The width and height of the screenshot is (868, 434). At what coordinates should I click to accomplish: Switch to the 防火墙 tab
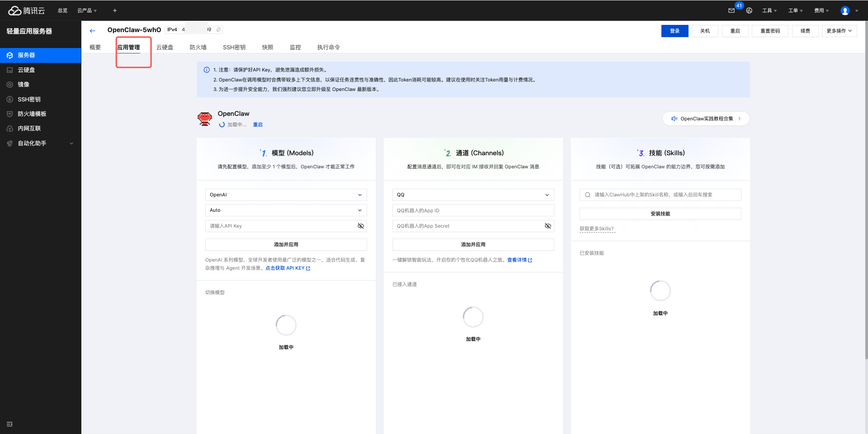click(x=198, y=48)
